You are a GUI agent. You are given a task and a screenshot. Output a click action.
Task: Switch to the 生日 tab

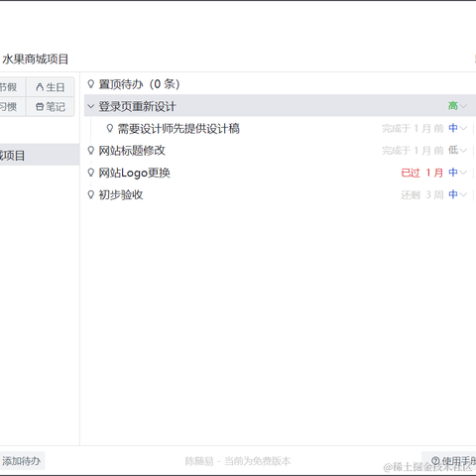point(51,87)
